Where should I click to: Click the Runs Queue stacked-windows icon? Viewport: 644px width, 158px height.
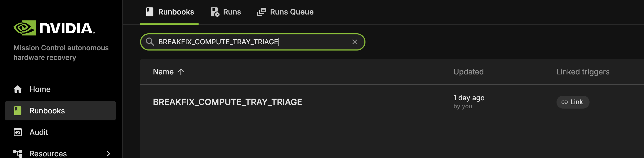262,12
